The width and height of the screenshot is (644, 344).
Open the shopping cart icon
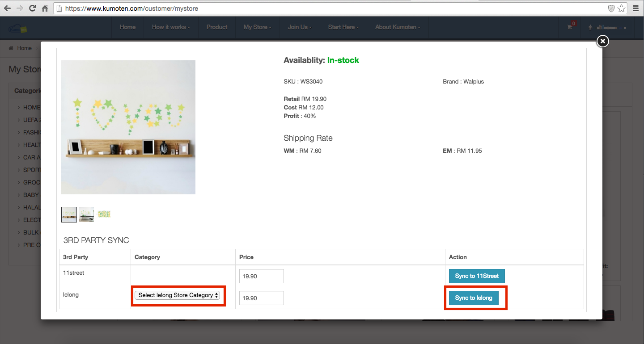point(570,27)
